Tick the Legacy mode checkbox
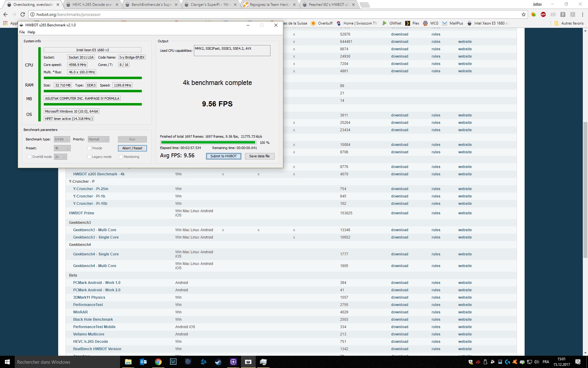 [x=89, y=157]
